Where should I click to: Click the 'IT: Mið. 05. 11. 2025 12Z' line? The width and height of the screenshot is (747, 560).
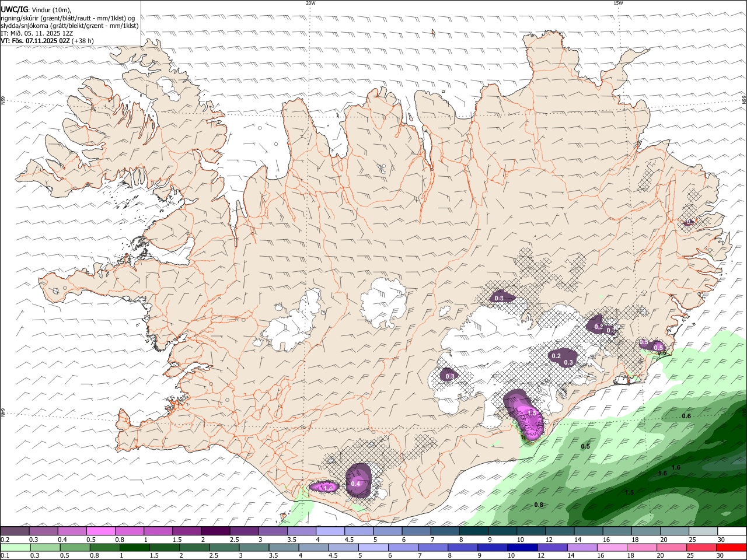coord(37,33)
